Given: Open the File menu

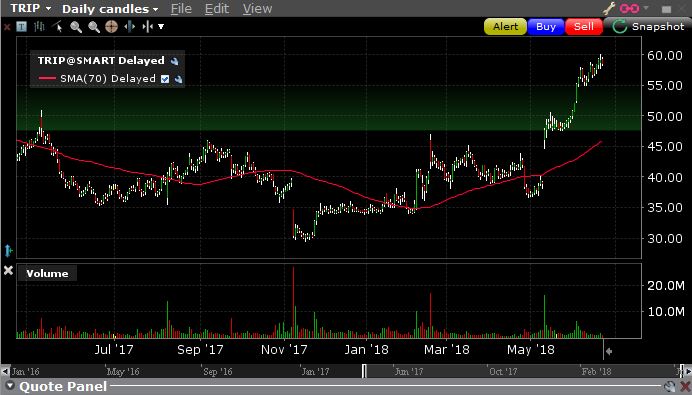Looking at the screenshot, I should 181,9.
